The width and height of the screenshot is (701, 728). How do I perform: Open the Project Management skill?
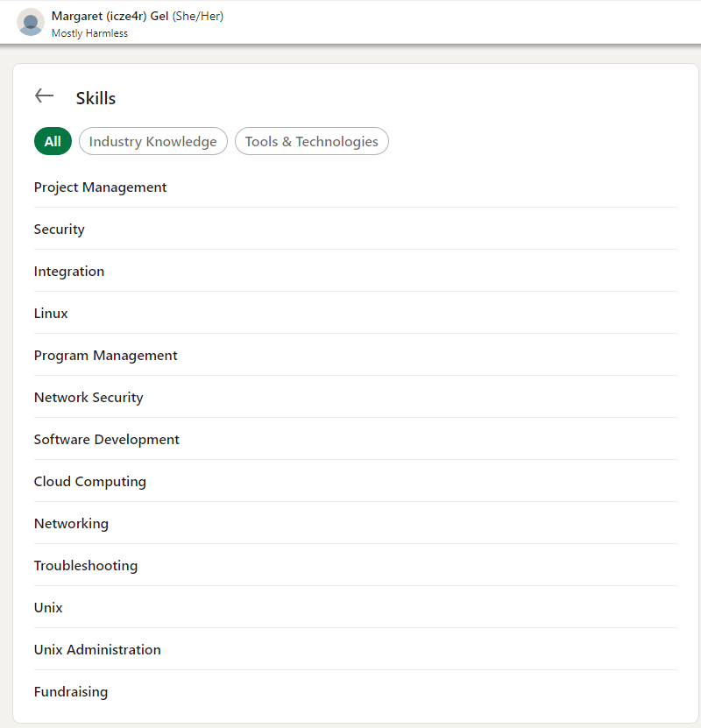pyautogui.click(x=100, y=187)
